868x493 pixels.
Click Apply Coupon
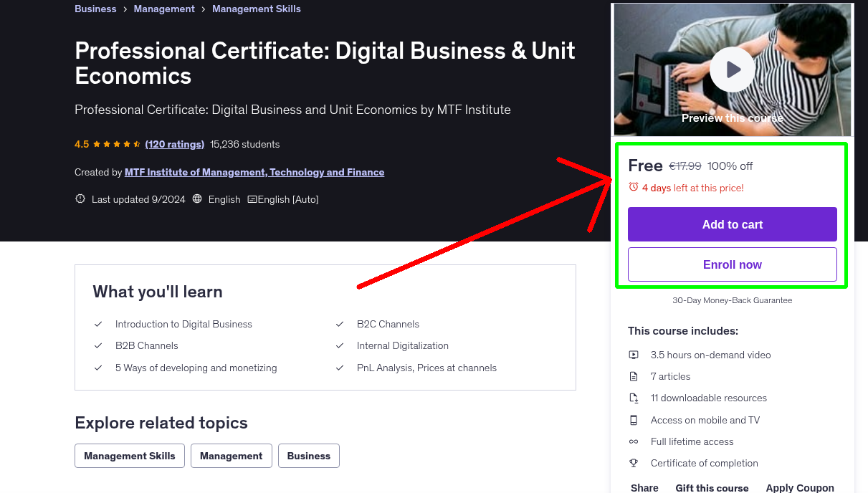click(x=800, y=487)
